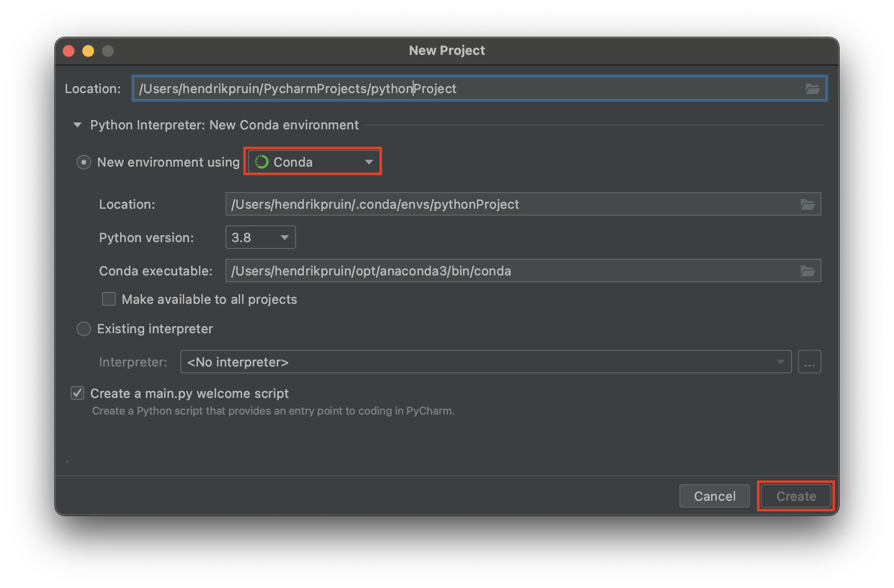
Task: Minimize the New Project window
Action: 88,51
